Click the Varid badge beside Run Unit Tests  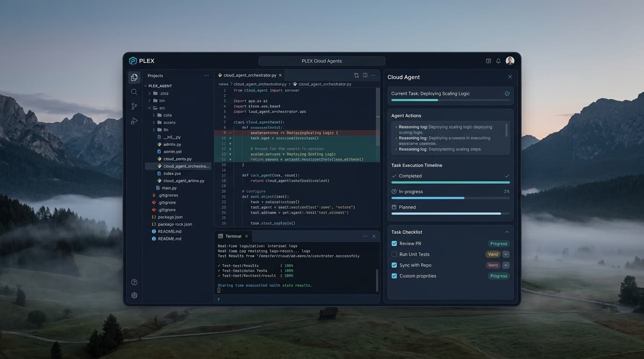(493, 254)
